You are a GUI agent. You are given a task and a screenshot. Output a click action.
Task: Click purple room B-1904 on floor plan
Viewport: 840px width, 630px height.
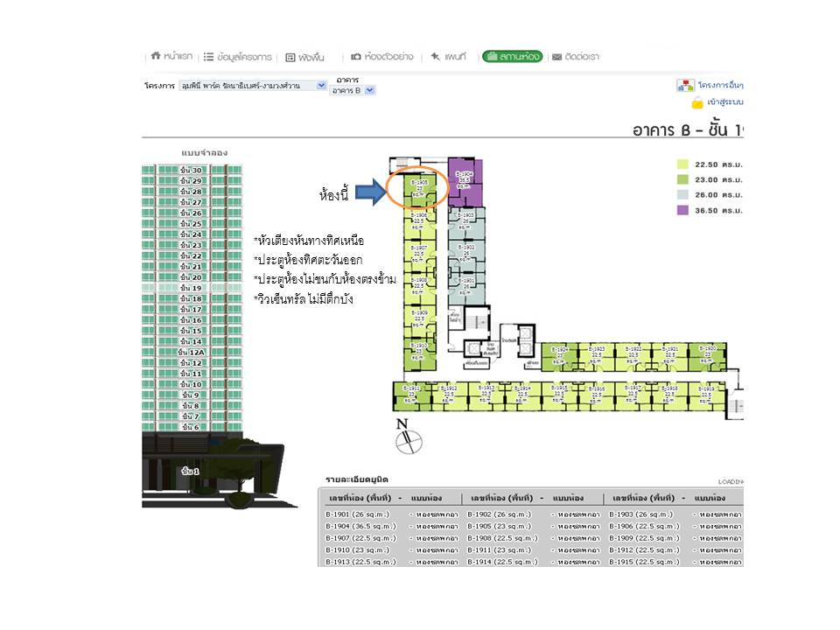[x=464, y=180]
